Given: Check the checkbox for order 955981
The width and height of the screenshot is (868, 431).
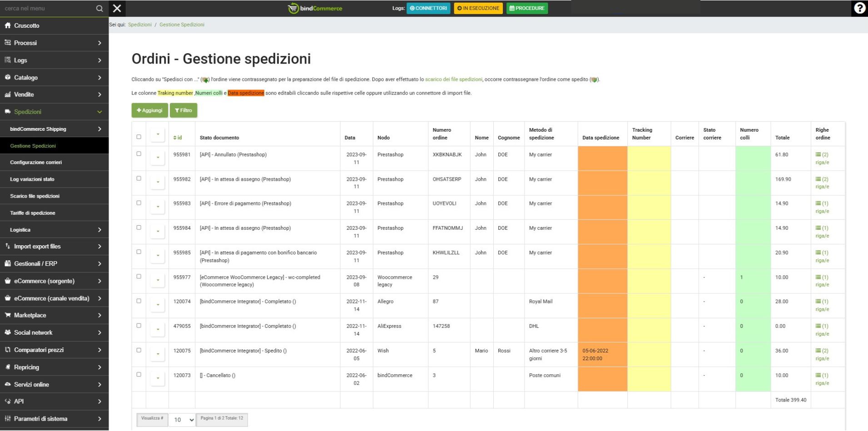Looking at the screenshot, I should (139, 154).
